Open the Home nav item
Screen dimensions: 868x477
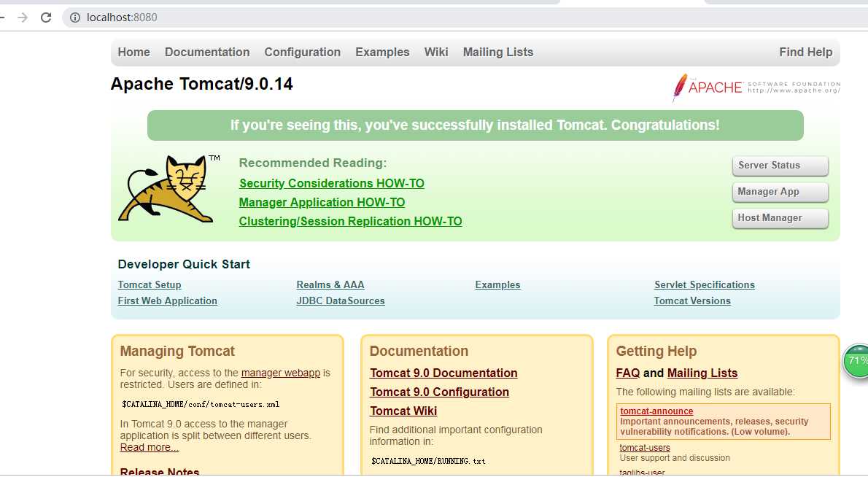[x=134, y=52]
